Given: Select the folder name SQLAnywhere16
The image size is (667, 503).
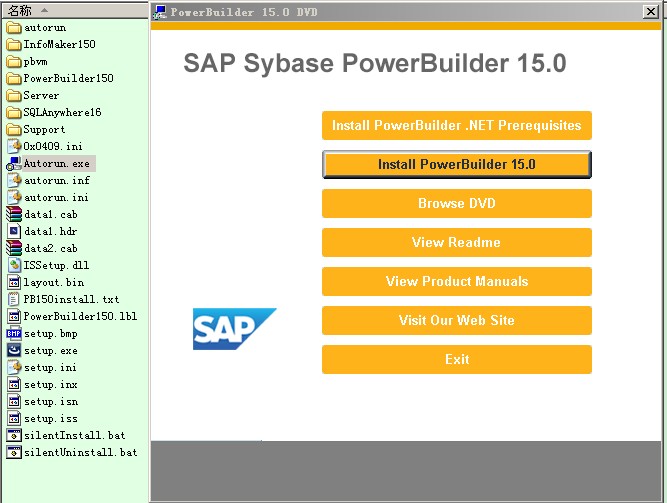Looking at the screenshot, I should 63,113.
